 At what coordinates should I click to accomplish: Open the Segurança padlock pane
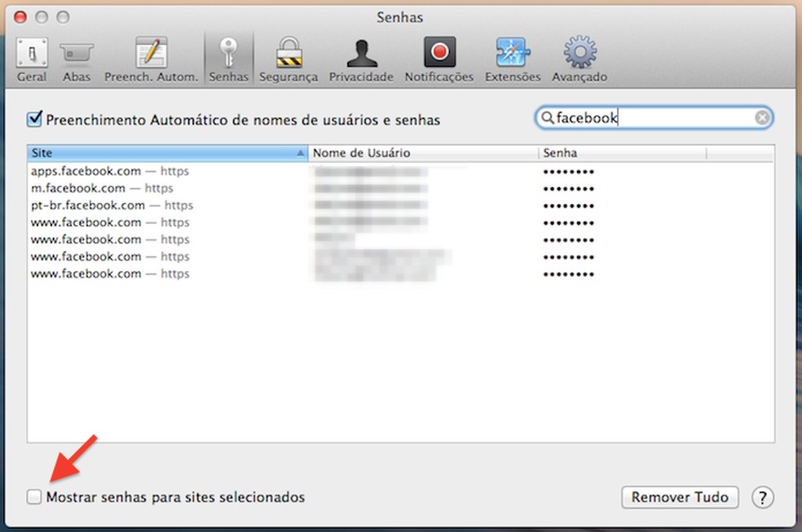click(289, 59)
